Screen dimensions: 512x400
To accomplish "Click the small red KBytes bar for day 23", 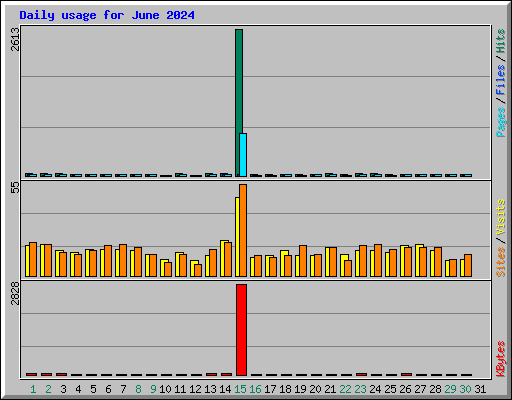I will pos(361,374).
